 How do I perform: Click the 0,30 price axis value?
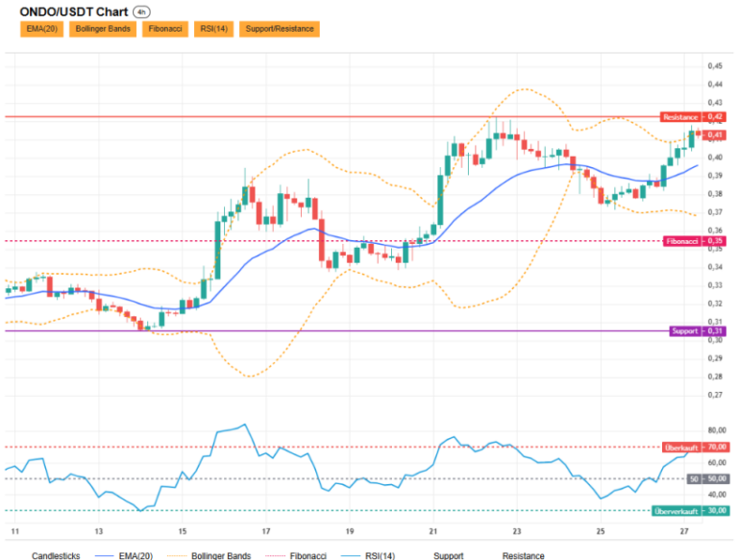(715, 340)
